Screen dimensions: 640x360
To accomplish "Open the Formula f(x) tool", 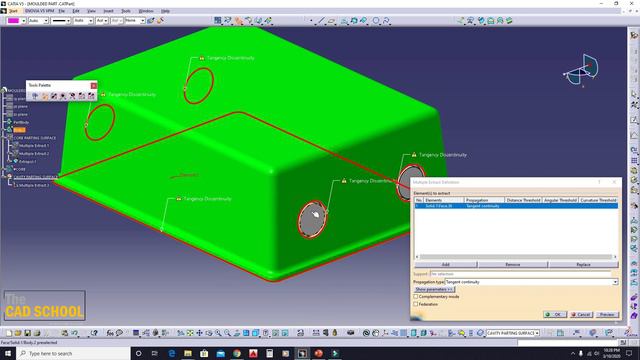I will click(110, 333).
